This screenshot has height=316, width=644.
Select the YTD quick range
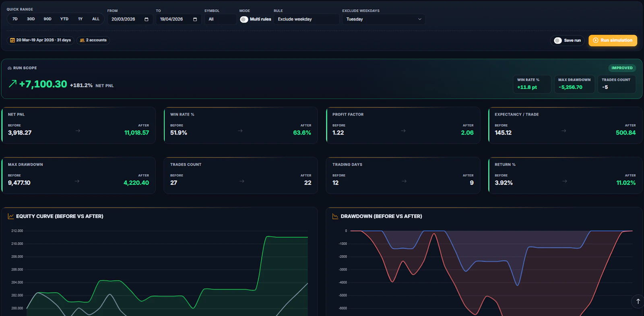point(64,19)
